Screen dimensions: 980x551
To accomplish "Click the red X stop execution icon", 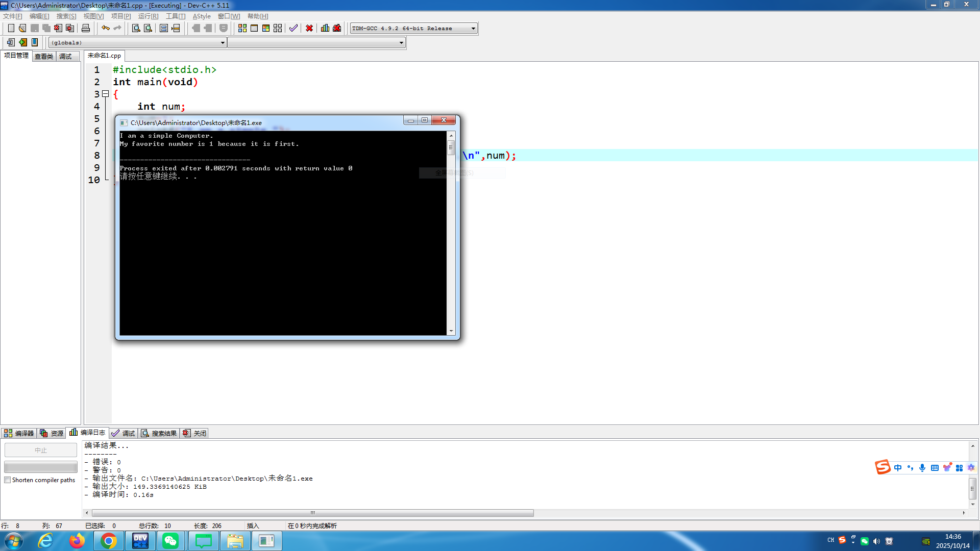I will (x=309, y=28).
